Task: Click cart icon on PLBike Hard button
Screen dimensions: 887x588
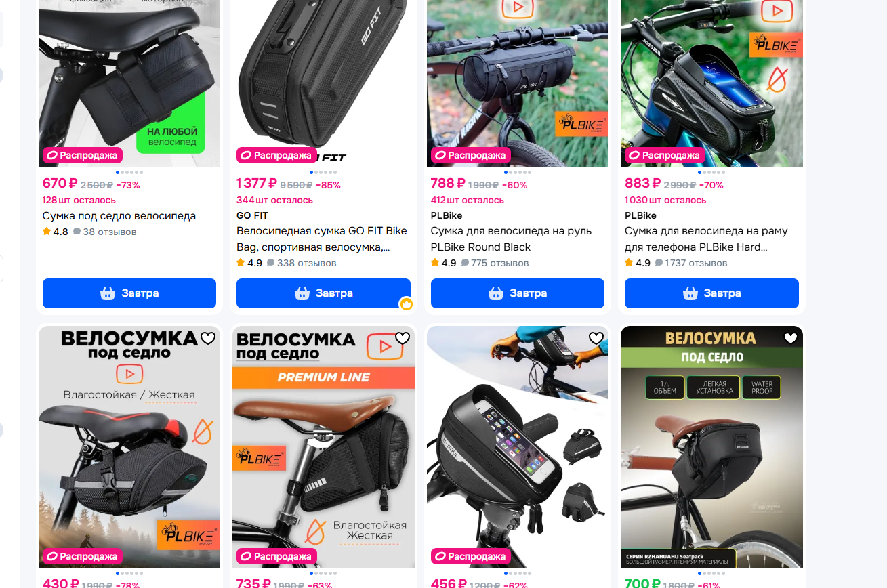Action: click(690, 293)
